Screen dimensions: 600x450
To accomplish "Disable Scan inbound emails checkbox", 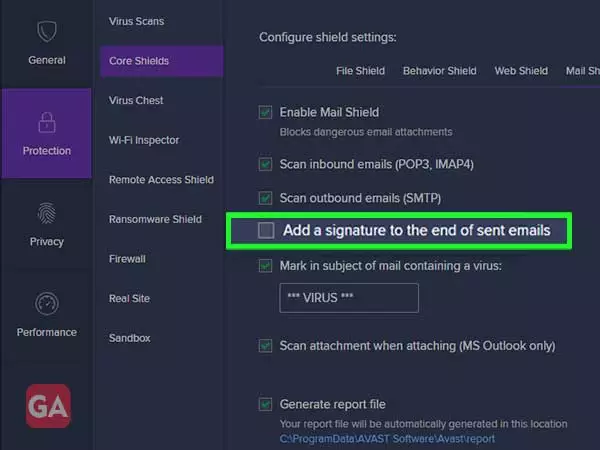I will [265, 164].
